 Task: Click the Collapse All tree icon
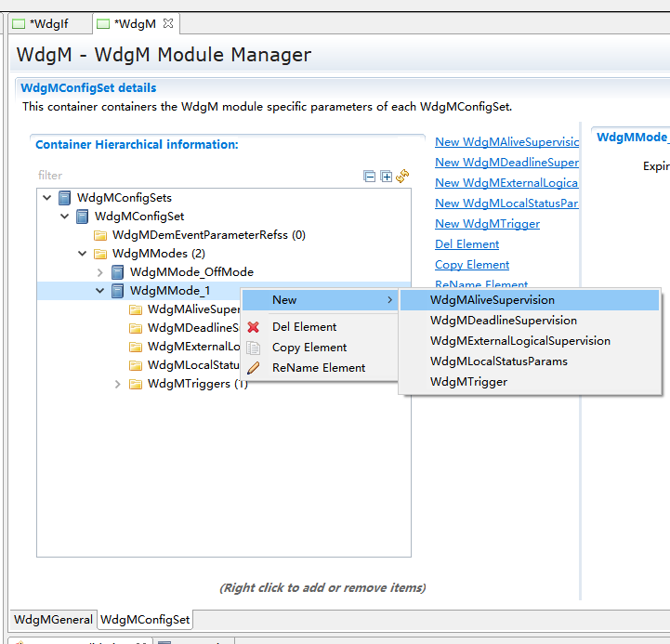pyautogui.click(x=370, y=176)
